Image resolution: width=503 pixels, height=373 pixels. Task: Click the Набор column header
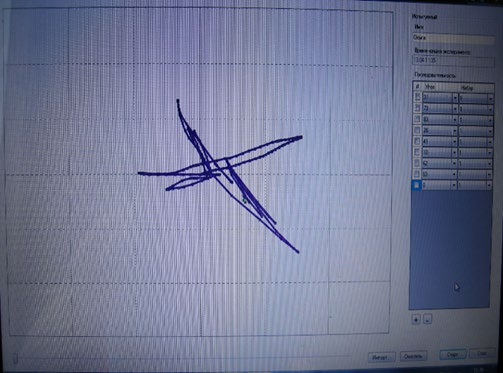[476, 88]
